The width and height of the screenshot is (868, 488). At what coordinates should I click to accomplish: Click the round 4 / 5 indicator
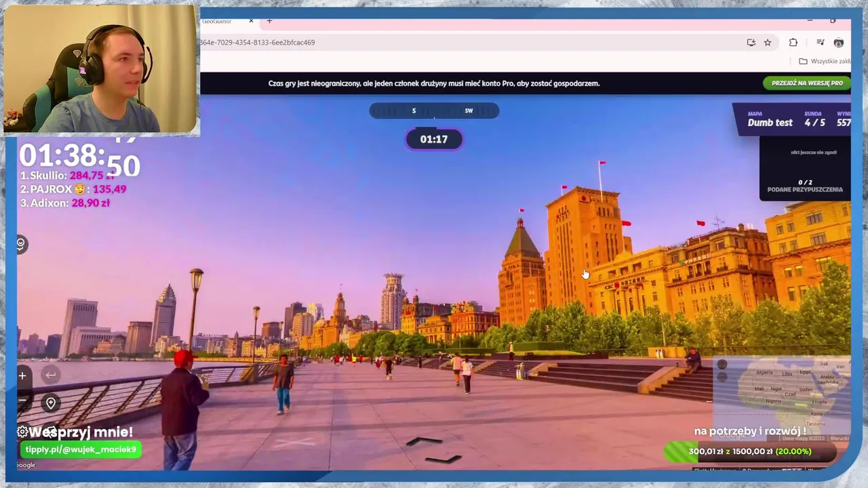[814, 123]
